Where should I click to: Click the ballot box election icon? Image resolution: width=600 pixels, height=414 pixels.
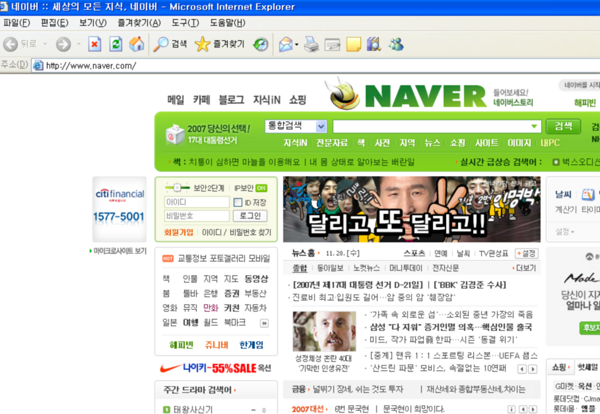tap(175, 134)
